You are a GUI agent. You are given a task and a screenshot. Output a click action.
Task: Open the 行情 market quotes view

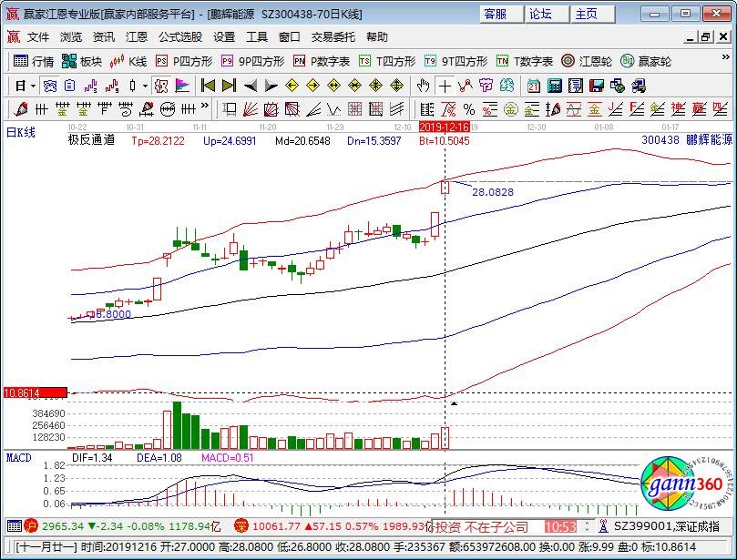(34, 62)
